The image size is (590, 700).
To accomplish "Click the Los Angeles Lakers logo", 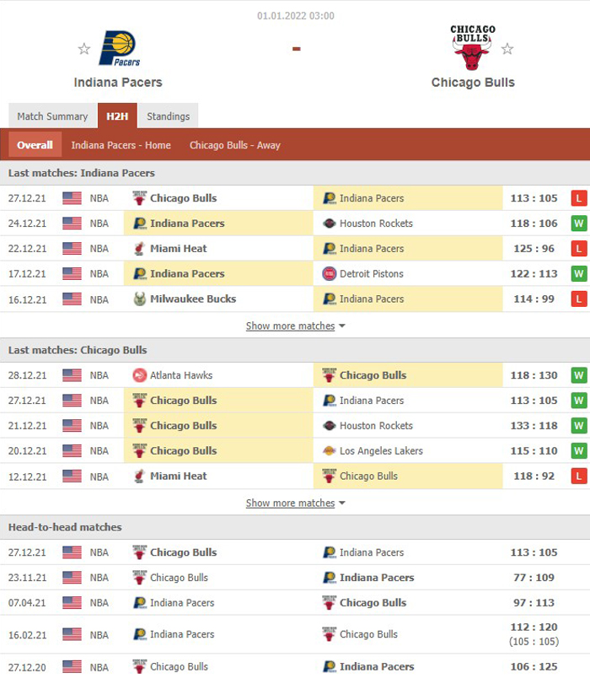I will (x=330, y=451).
